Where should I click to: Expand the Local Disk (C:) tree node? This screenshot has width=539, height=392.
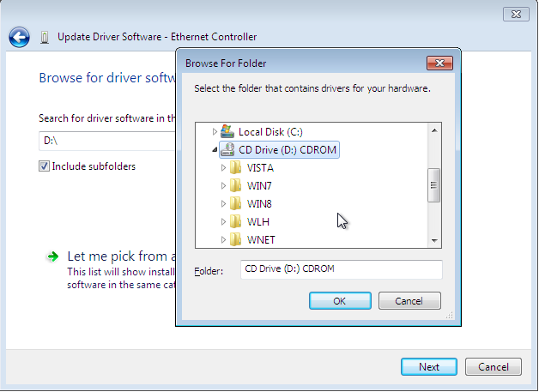coord(215,132)
